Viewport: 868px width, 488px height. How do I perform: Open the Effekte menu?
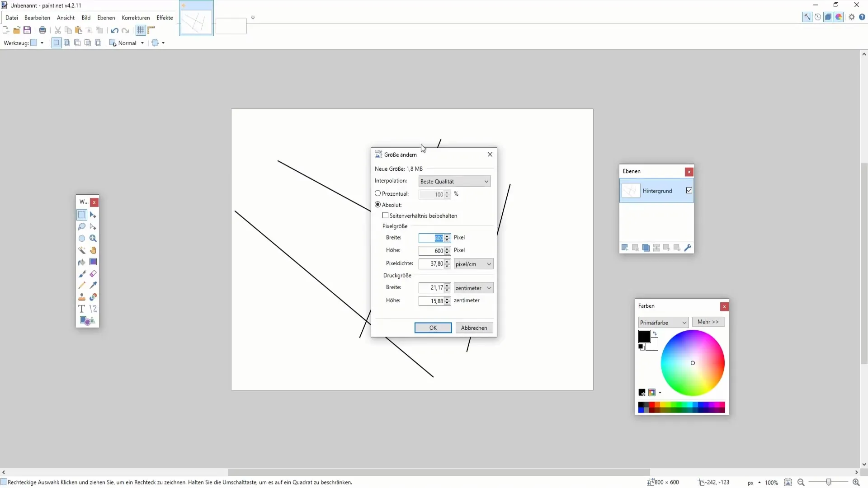point(165,17)
